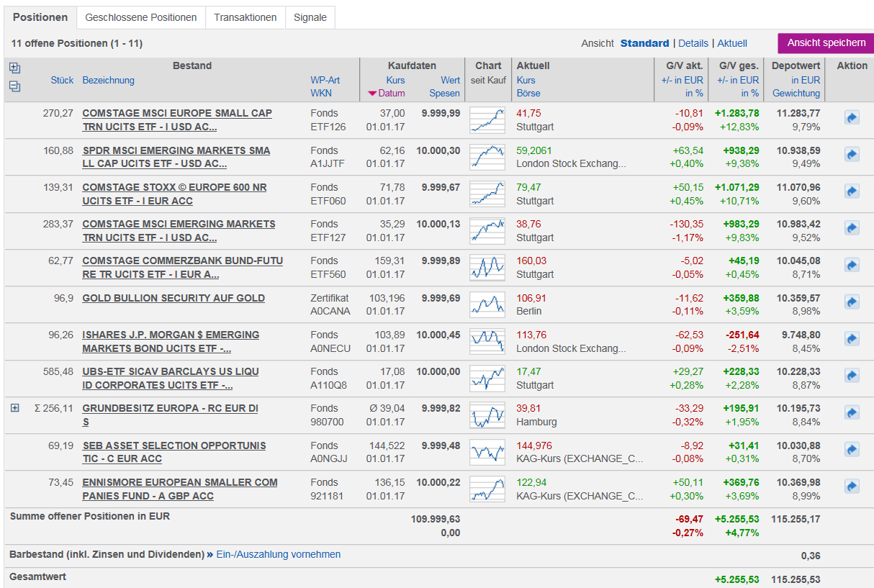The width and height of the screenshot is (874, 588).
Task: Open chart thumbnail for Comstage Stoxx Europe 600
Action: (x=487, y=194)
